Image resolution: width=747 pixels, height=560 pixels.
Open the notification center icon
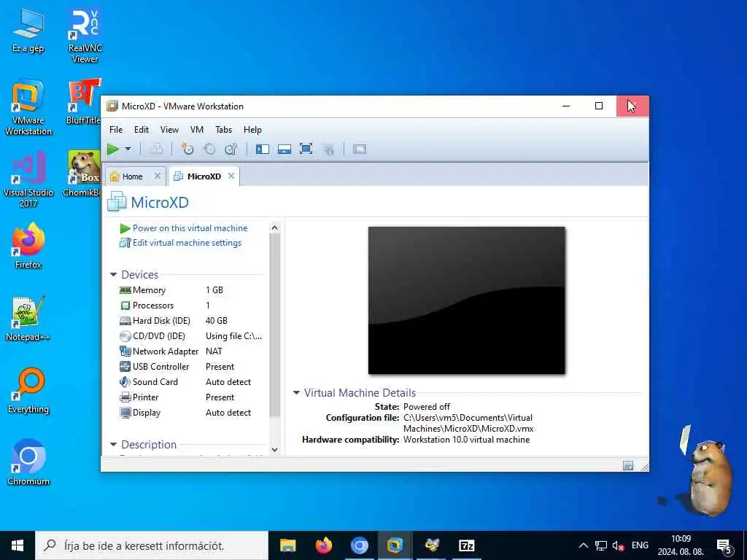[x=724, y=546]
